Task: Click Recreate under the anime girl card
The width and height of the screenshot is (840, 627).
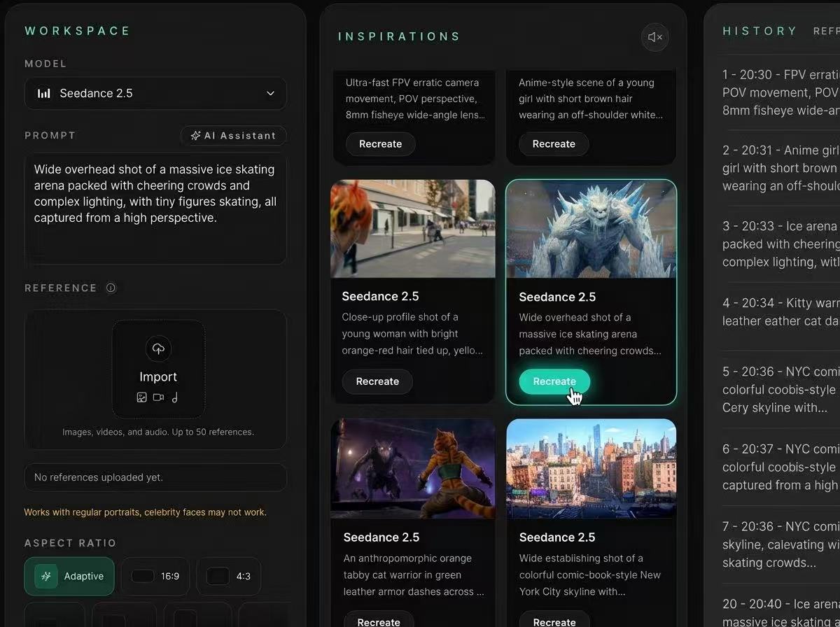Action: [x=554, y=143]
